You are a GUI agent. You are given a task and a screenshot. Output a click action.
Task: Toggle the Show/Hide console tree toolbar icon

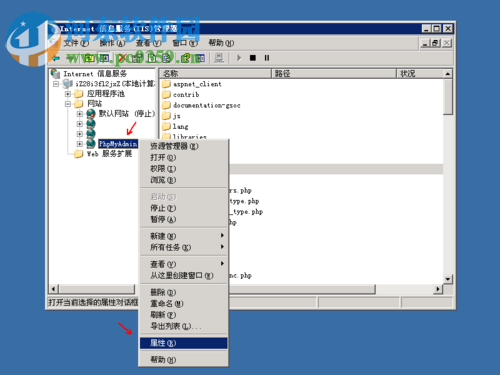point(105,58)
